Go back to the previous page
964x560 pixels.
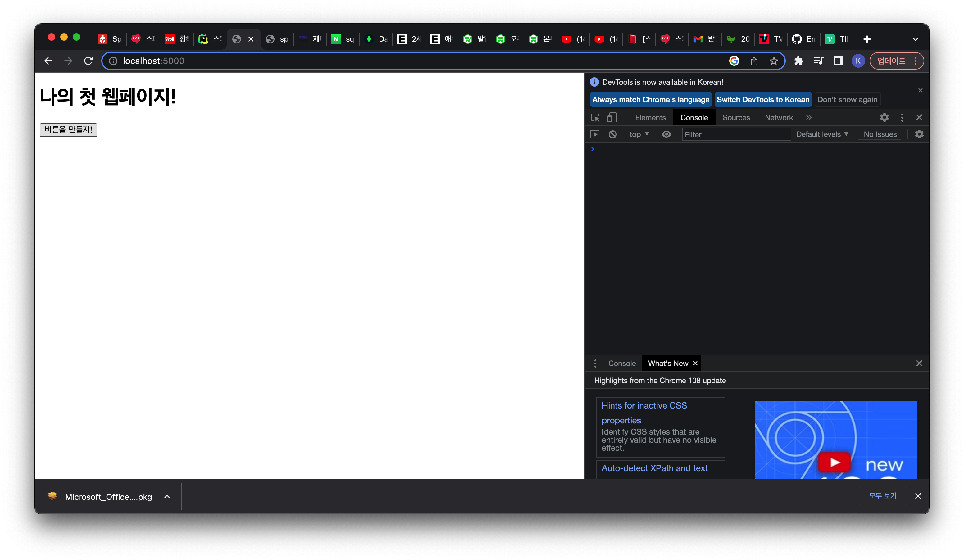[48, 61]
